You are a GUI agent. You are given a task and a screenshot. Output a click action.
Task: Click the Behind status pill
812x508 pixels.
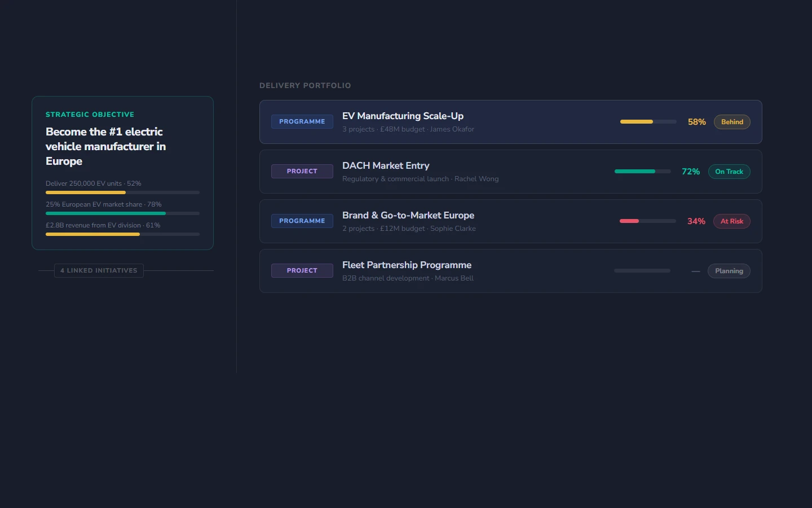point(732,122)
